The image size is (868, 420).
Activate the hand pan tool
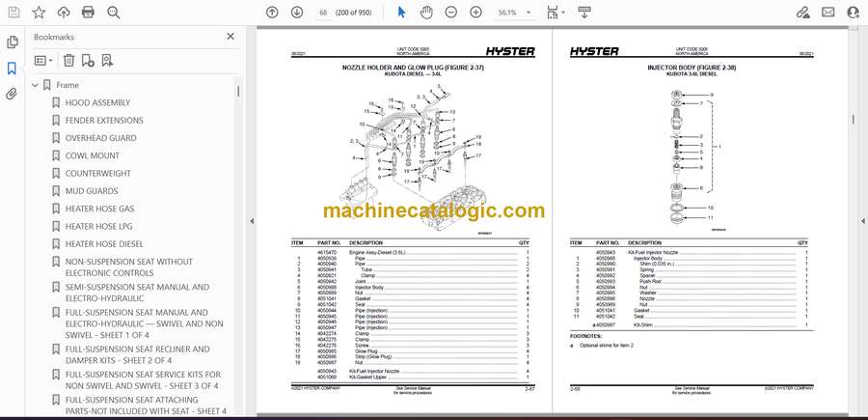coord(425,13)
